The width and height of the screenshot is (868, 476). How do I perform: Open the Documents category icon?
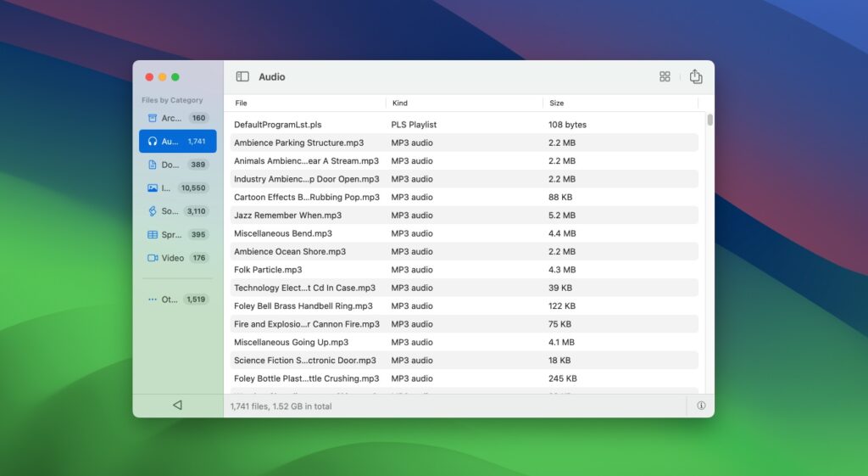point(153,165)
